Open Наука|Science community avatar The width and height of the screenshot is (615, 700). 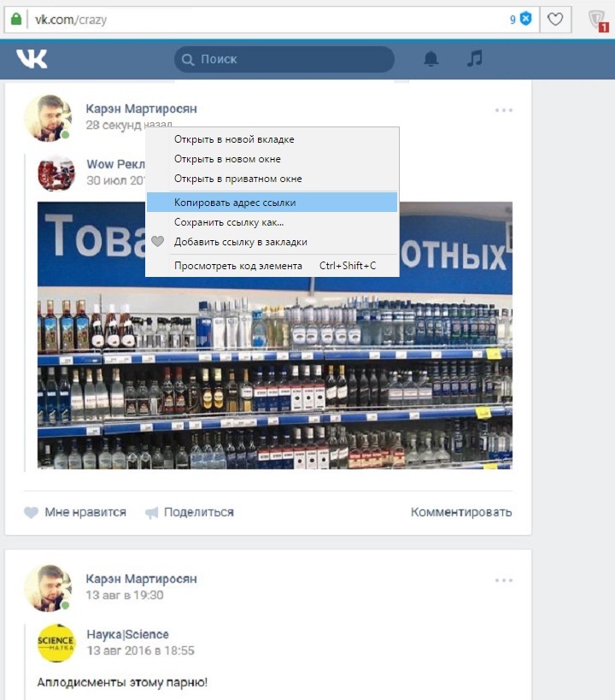(56, 643)
